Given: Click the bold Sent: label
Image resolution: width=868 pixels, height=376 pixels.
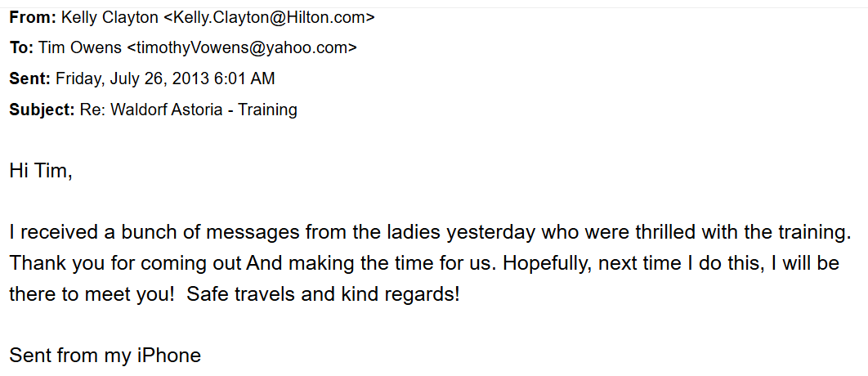Looking at the screenshot, I should 29,78.
